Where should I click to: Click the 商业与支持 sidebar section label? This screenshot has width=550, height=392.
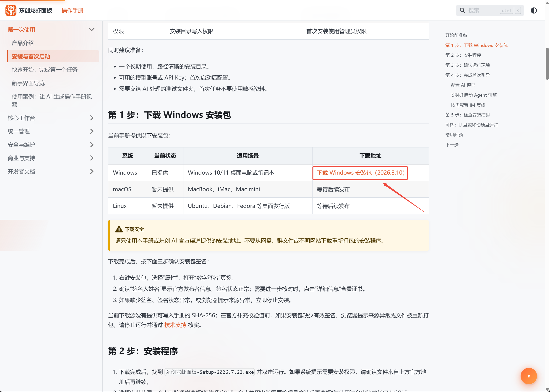coord(21,158)
